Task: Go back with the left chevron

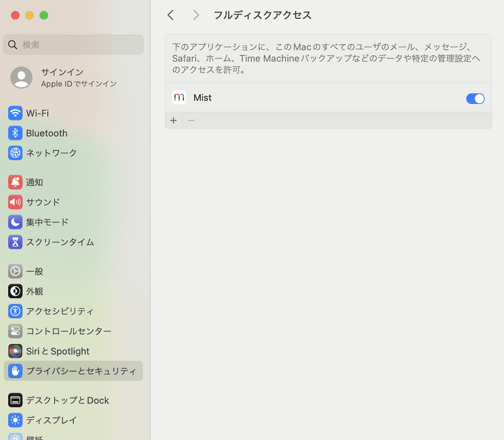Action: [171, 14]
